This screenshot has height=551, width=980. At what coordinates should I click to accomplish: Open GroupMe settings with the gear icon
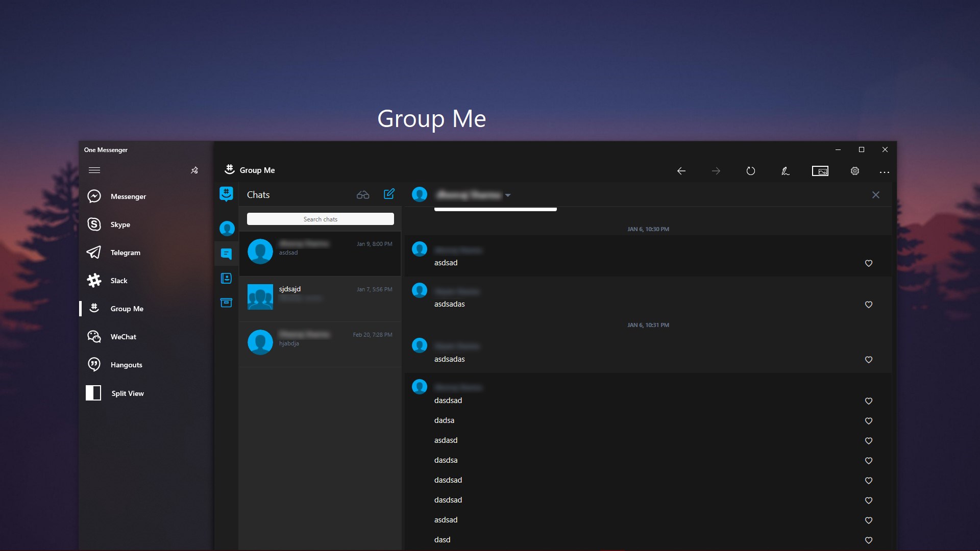[x=855, y=171]
